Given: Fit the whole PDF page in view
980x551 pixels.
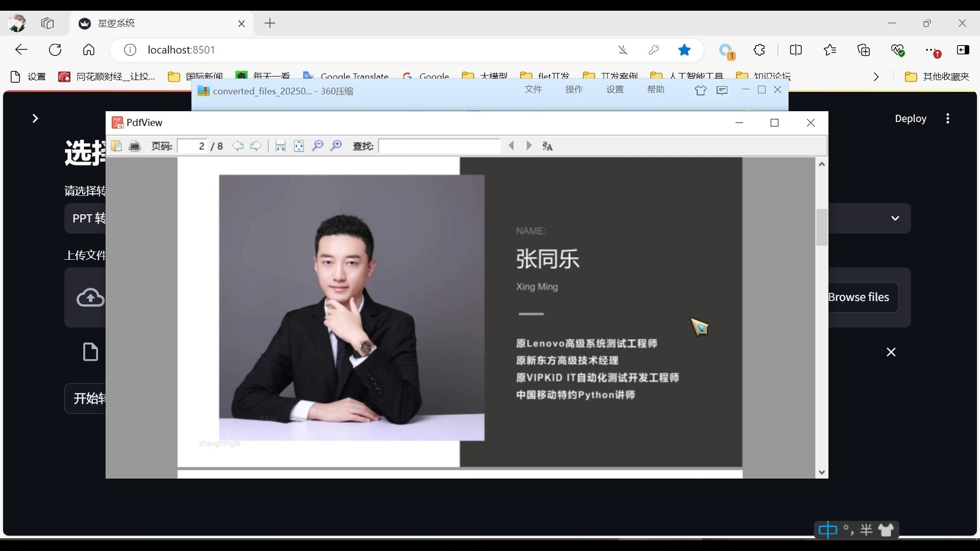Looking at the screenshot, I should tap(299, 146).
